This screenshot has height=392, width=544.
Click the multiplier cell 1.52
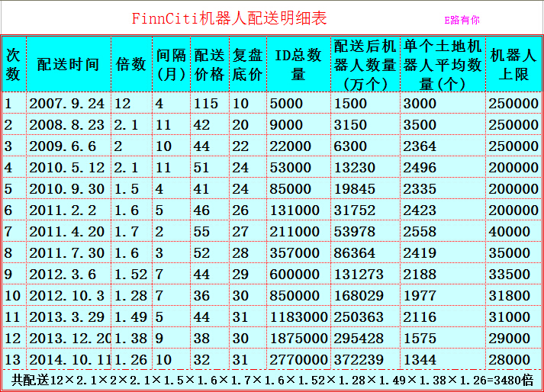coord(131,274)
